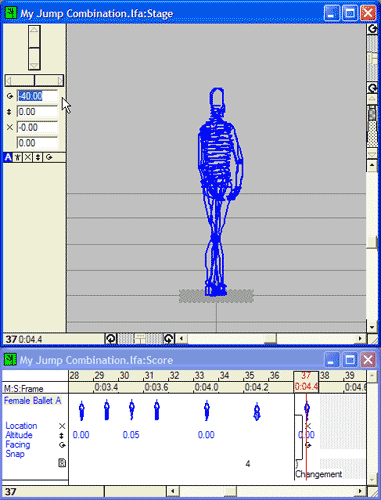
Task: Toggle the facing rotation button in Stage toolbar
Action: coord(49,157)
